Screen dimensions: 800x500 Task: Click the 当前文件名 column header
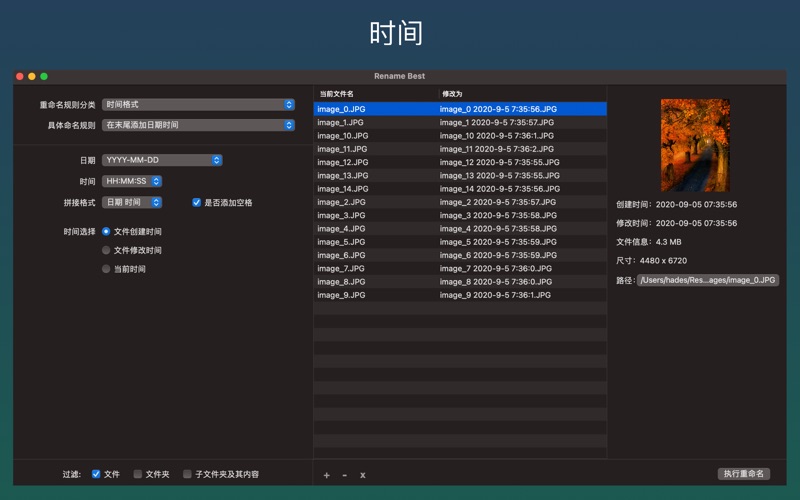click(375, 93)
